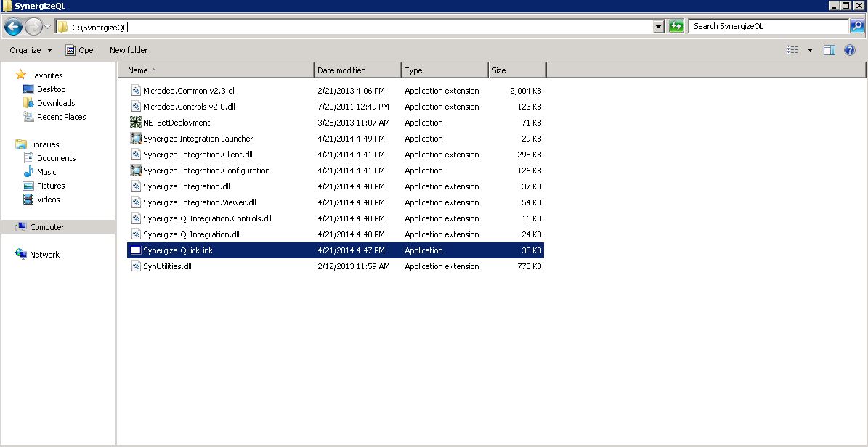The image size is (868, 447).
Task: Open Desktop in Favorites
Action: point(51,89)
